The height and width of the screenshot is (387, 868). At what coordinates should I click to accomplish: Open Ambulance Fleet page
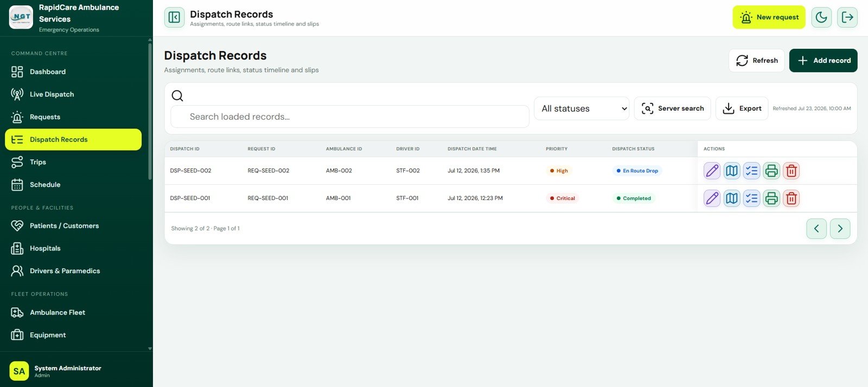click(73, 312)
